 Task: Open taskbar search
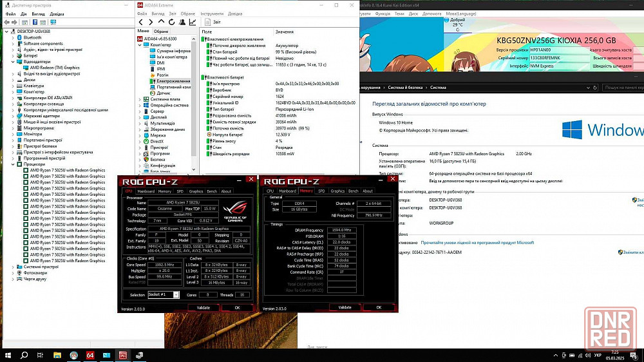pyautogui.click(x=24, y=355)
